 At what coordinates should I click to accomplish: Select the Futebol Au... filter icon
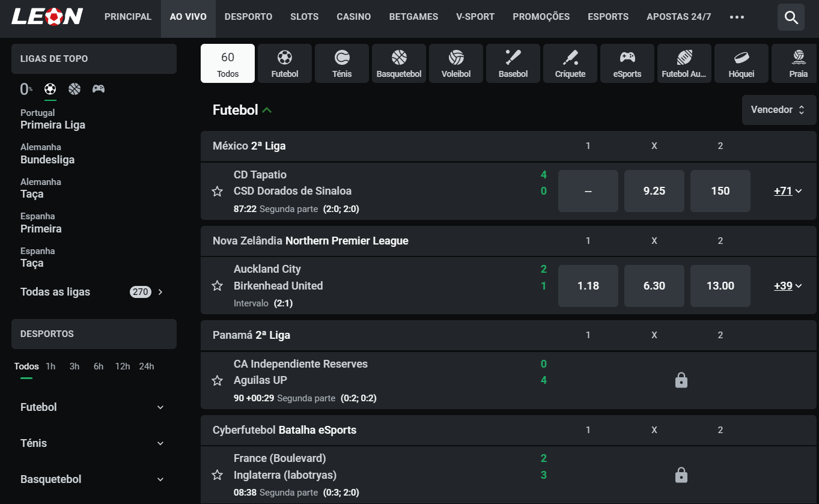pyautogui.click(x=684, y=63)
